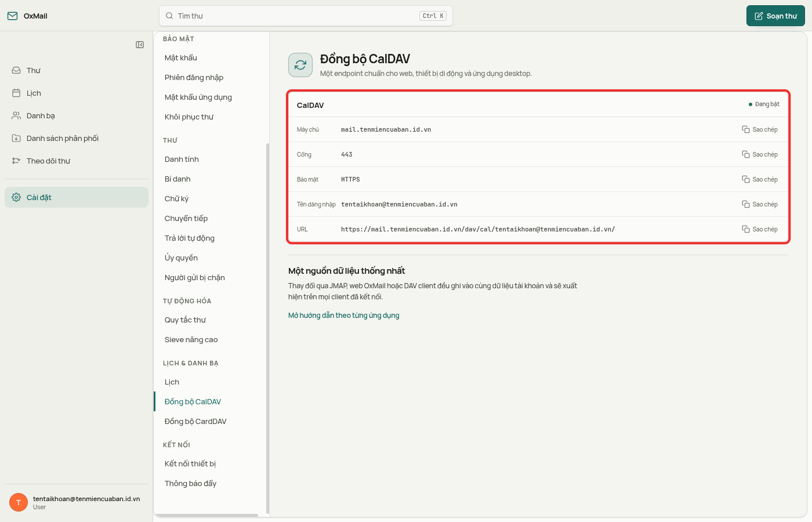Viewport: 812px width, 522px height.
Task: Focus the Tìm thư search field
Action: click(306, 16)
